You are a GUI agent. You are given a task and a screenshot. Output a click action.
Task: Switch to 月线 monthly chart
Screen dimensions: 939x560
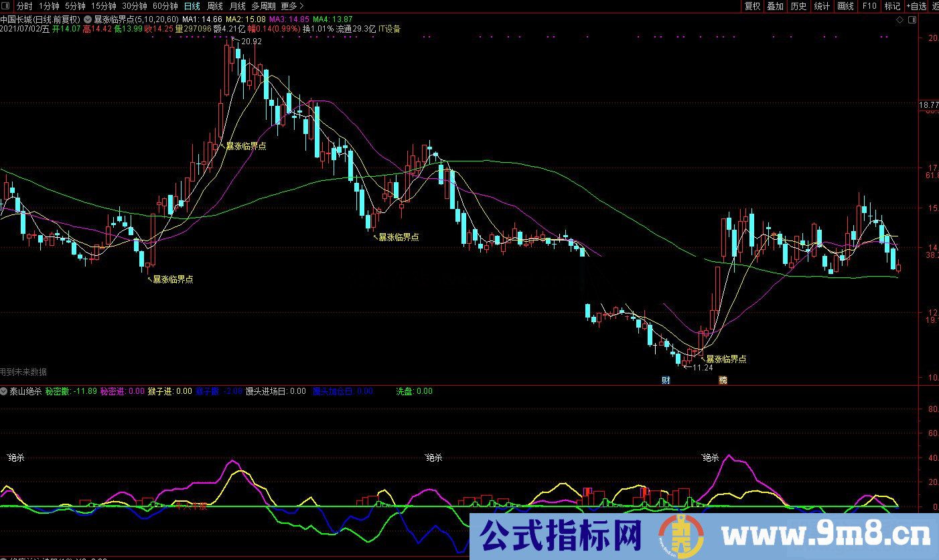click(238, 6)
